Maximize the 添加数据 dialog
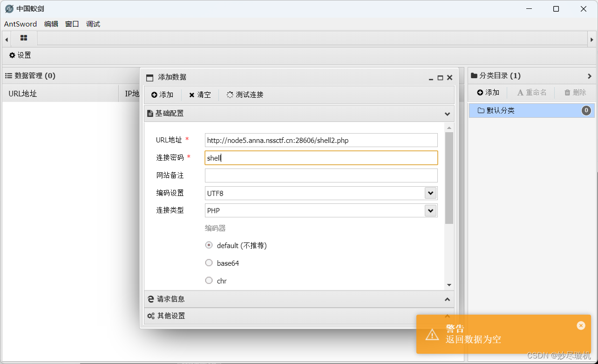598x364 pixels. click(x=440, y=78)
